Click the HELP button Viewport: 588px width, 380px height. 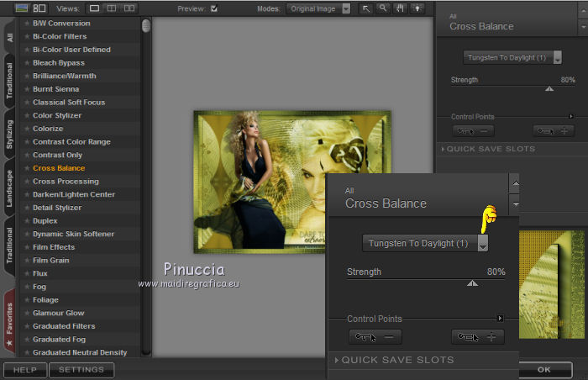point(24,369)
